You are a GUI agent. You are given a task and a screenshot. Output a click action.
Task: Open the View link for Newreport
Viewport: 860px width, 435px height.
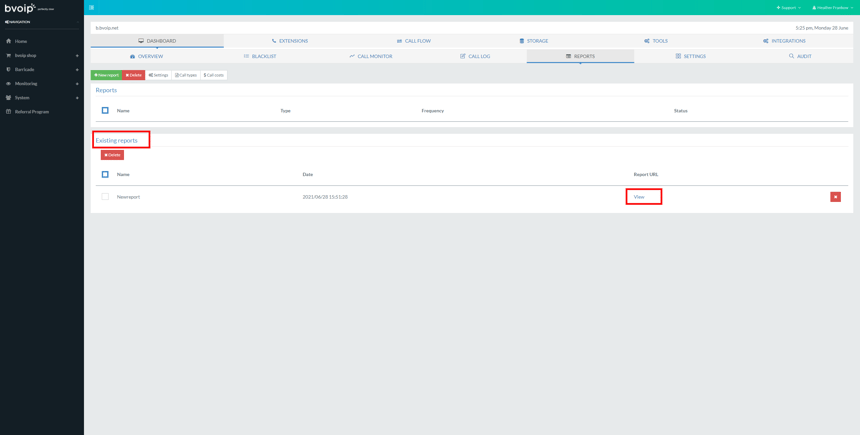(x=639, y=197)
